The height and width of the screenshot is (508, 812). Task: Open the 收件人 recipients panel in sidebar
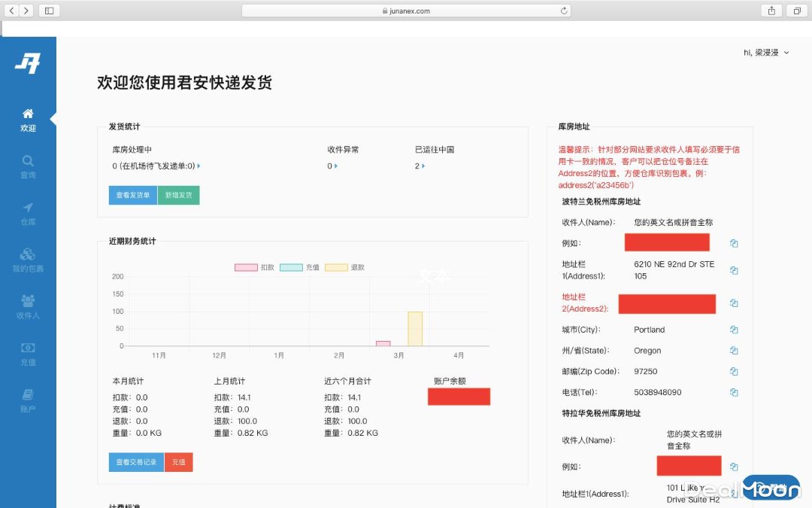point(28,306)
